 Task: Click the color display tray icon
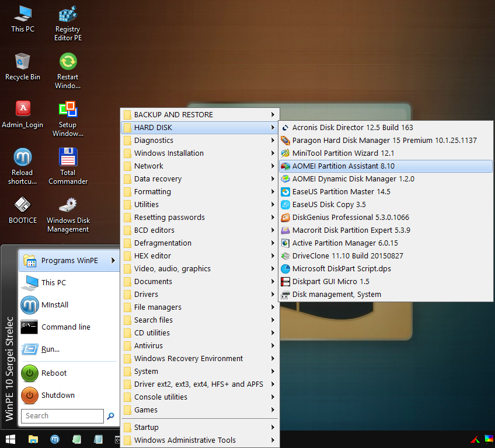(x=489, y=439)
